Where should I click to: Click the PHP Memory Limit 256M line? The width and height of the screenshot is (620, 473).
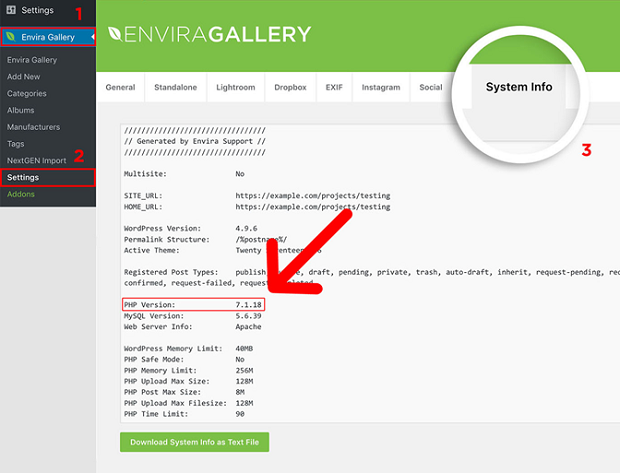[x=188, y=371]
